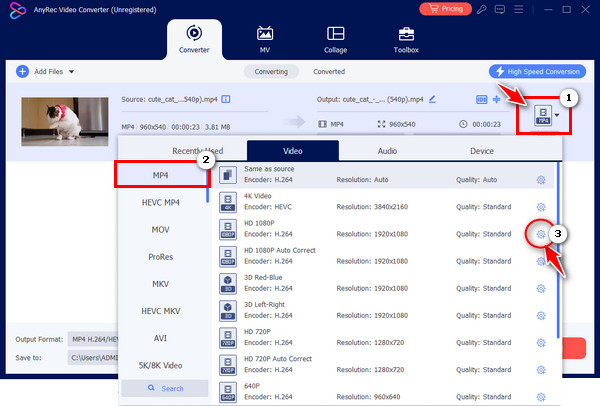Click the AnyRec app logo
Image resolution: width=600 pixels, height=406 pixels.
coord(17,10)
